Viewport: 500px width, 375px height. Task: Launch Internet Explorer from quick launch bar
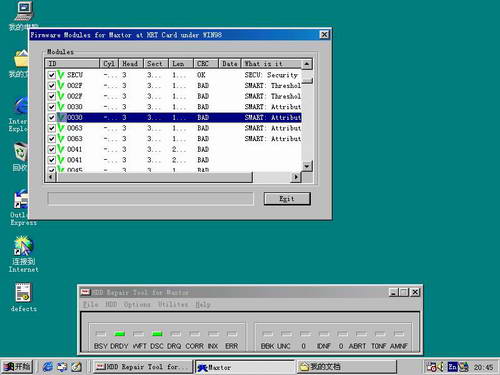click(47, 367)
